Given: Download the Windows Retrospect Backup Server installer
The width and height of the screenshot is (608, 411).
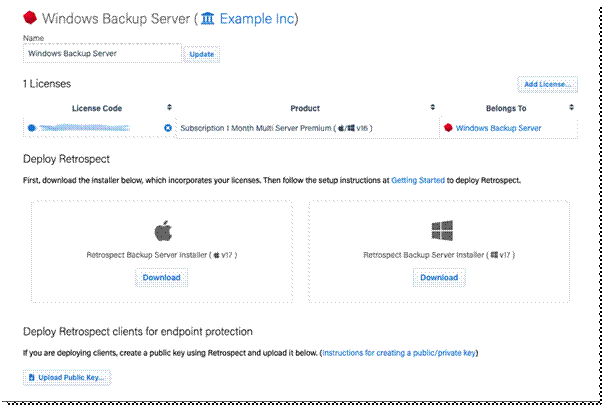Looking at the screenshot, I should [439, 278].
